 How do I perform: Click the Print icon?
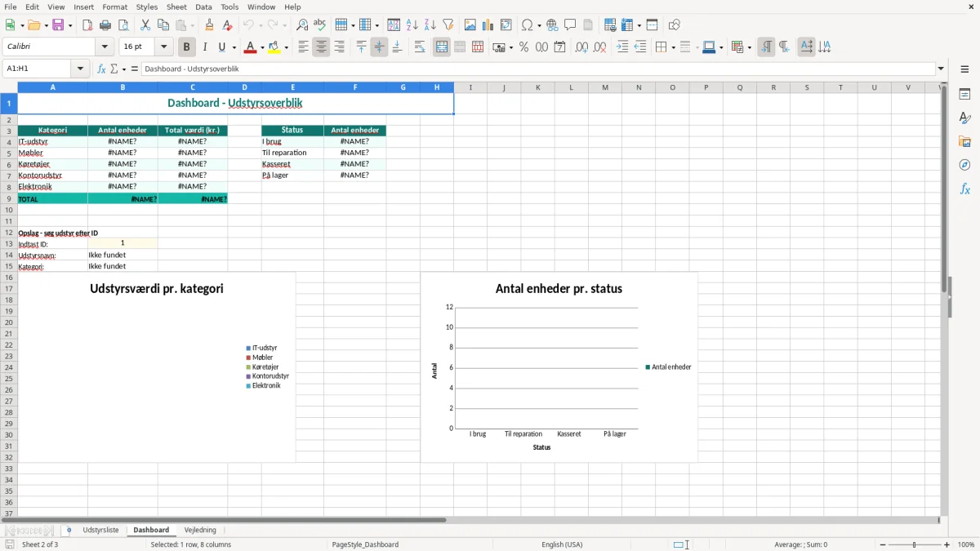[105, 25]
